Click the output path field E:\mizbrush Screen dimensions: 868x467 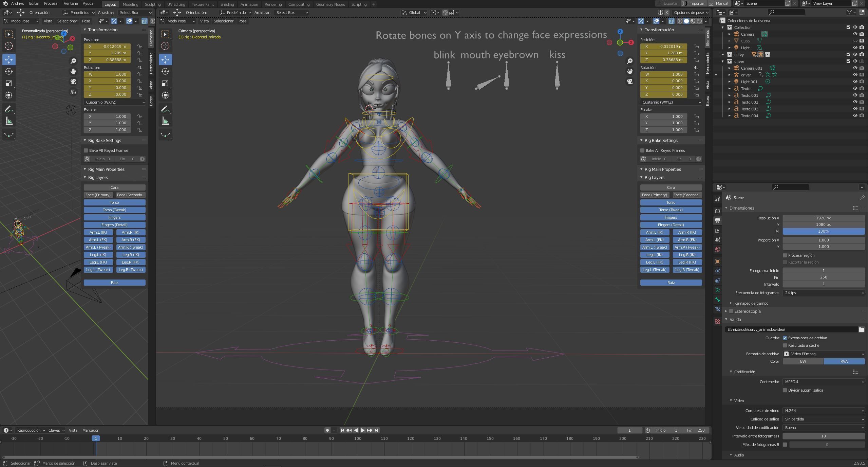(x=791, y=329)
